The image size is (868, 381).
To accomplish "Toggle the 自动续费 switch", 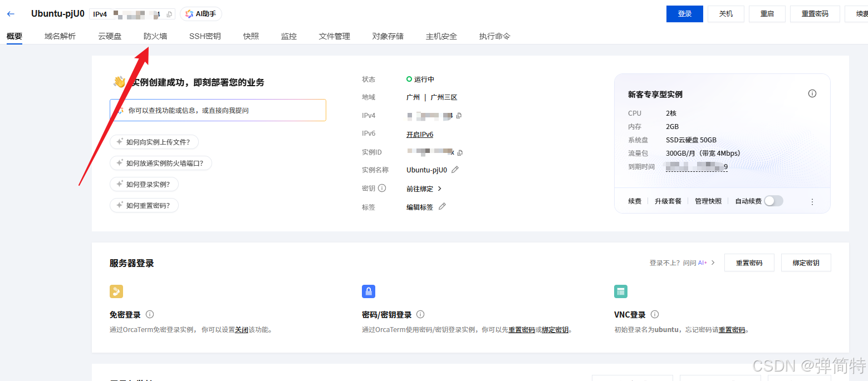I will point(773,201).
